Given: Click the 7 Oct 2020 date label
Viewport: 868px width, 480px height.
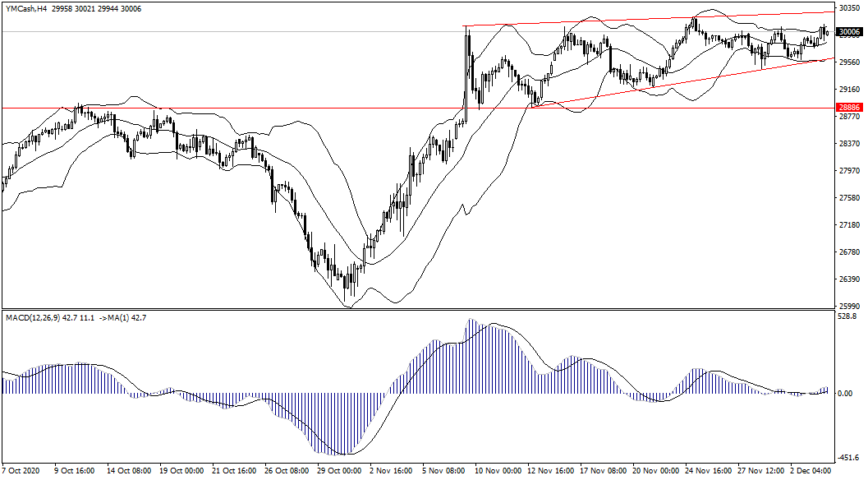Looking at the screenshot, I should tap(21, 473).
